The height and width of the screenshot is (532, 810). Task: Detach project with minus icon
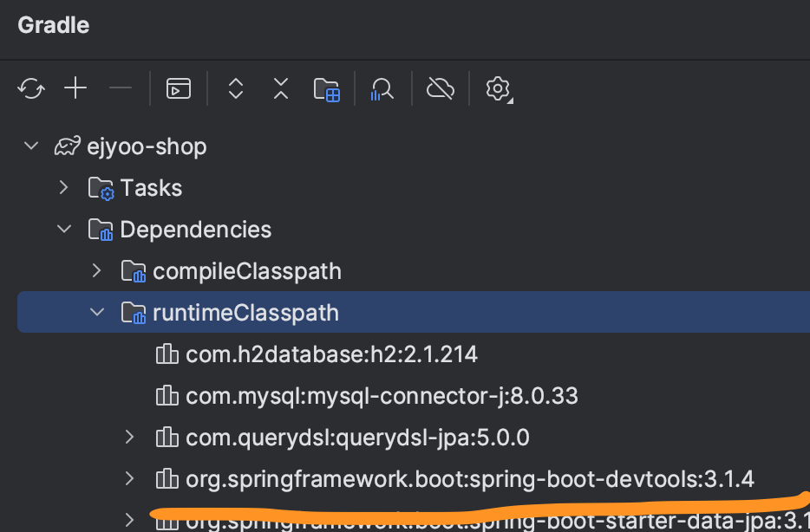pyautogui.click(x=121, y=88)
